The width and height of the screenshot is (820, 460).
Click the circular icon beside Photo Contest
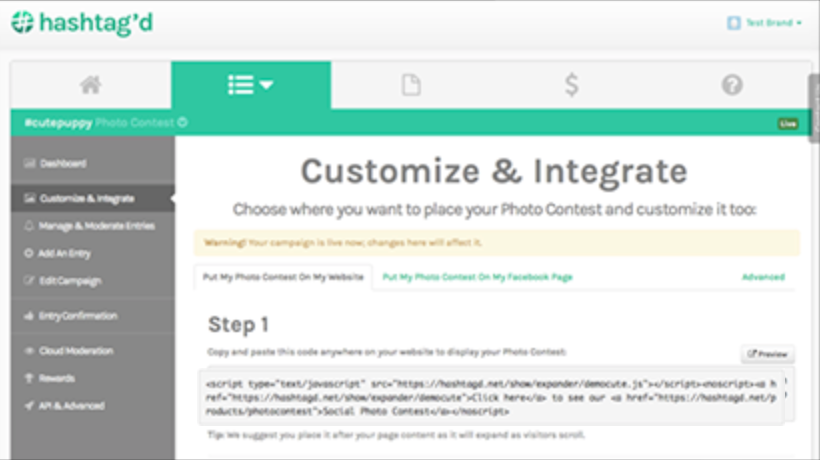coord(183,122)
